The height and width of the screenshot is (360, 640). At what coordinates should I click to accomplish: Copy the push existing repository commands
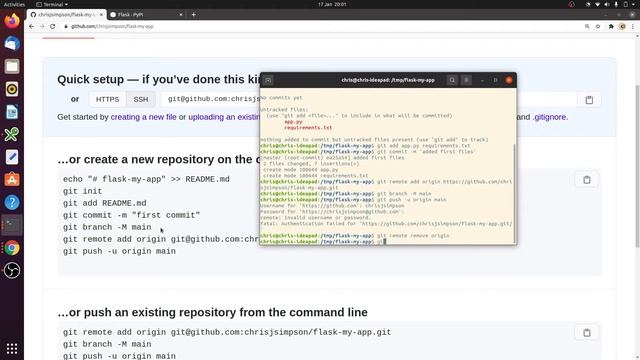pos(587,333)
